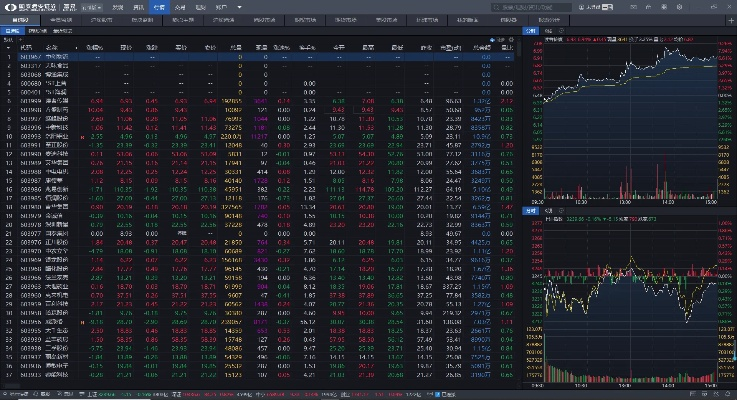Select the 发现 top menu item
This screenshot has width=737, height=400.
(x=118, y=7)
